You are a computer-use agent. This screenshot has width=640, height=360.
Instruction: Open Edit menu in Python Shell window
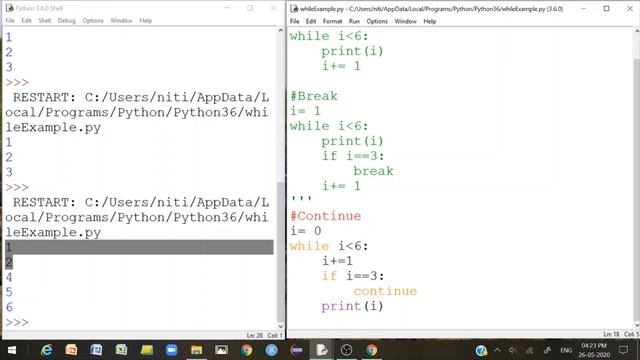27,20
